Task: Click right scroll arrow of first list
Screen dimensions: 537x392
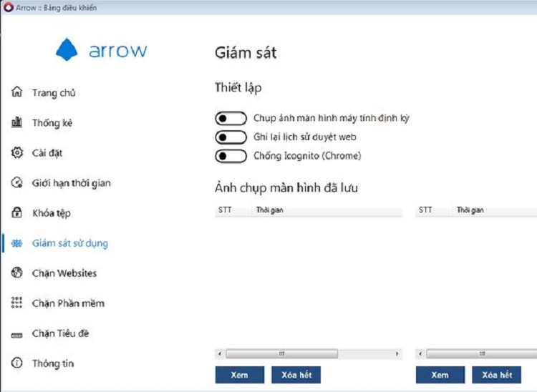Action: click(x=397, y=353)
